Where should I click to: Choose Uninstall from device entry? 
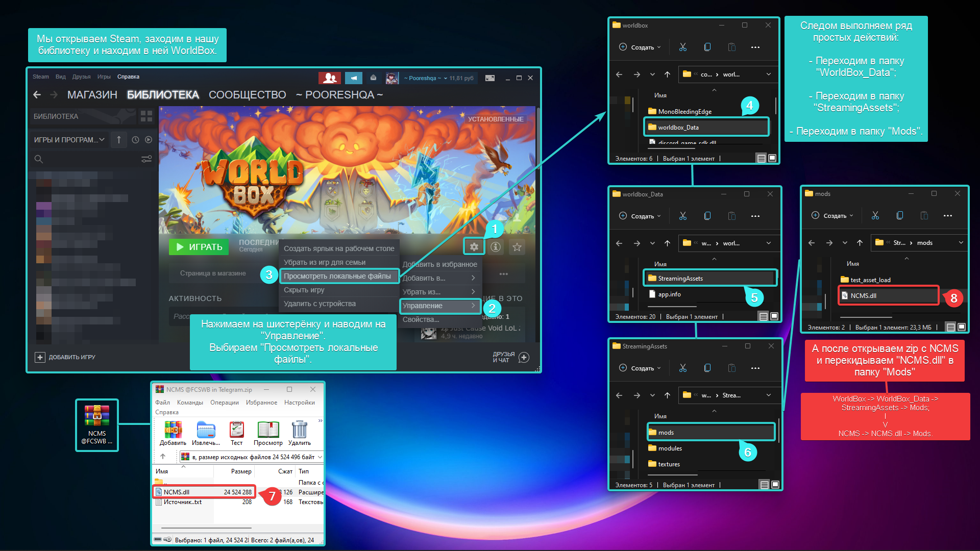tap(339, 304)
